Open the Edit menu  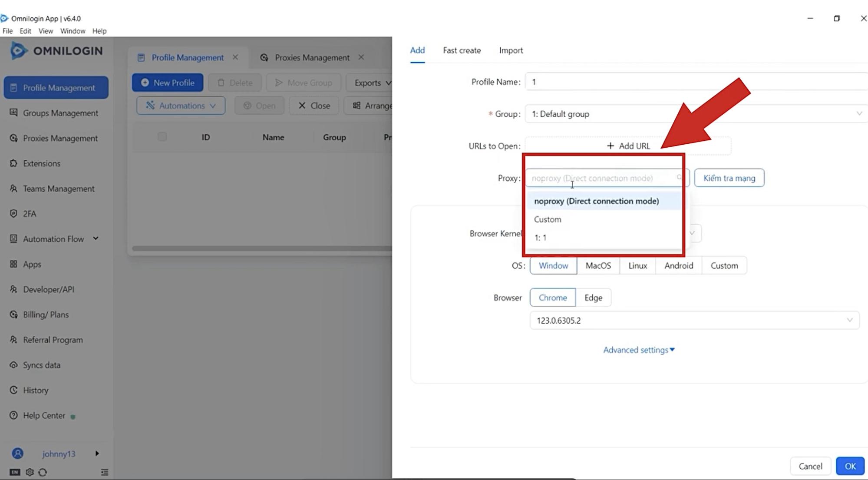click(25, 31)
